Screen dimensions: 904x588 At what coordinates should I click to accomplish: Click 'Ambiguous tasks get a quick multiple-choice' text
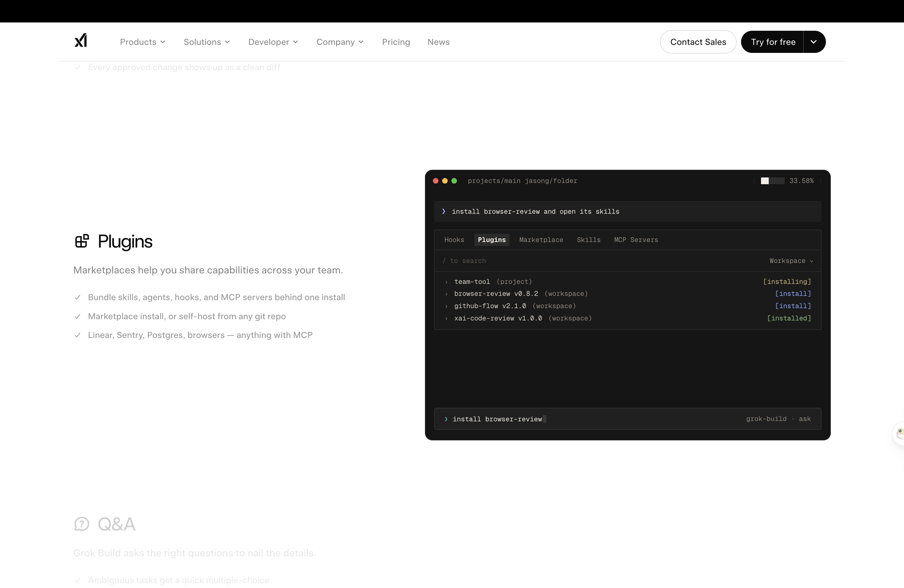[179, 580]
